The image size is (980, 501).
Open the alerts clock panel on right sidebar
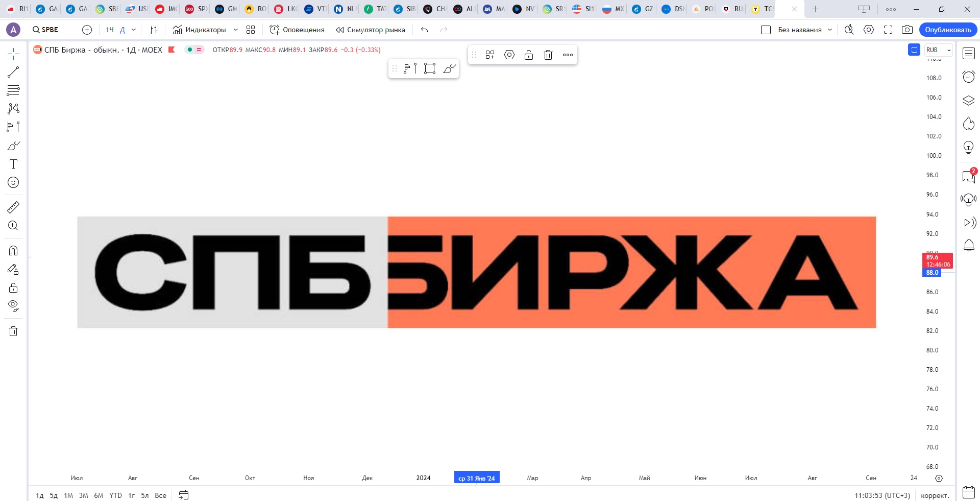click(969, 77)
